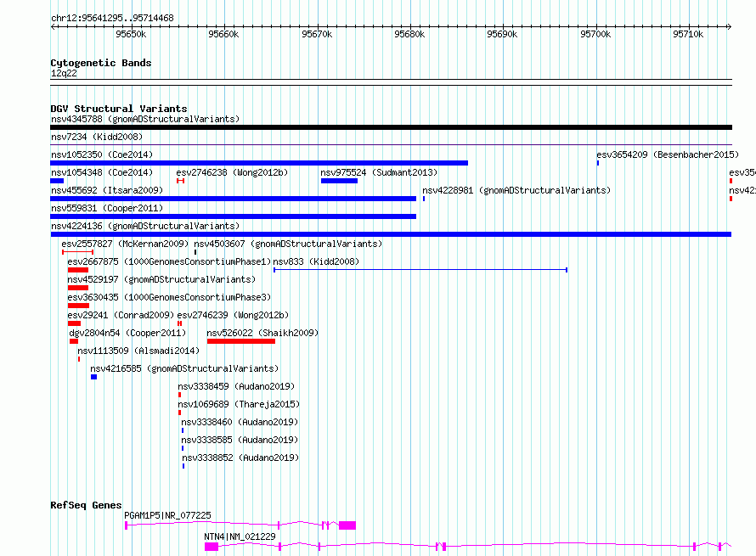756x556 pixels.
Task: Select the red esv3630435 variant bar
Action: pyautogui.click(x=79, y=306)
